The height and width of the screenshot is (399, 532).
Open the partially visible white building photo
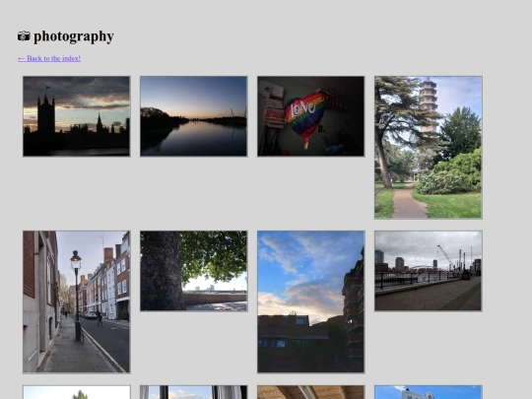pos(429,392)
